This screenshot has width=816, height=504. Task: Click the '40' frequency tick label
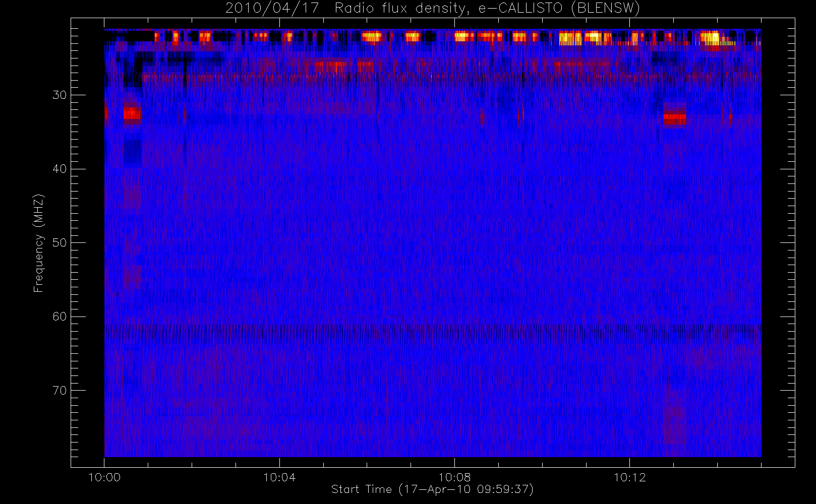(x=60, y=169)
